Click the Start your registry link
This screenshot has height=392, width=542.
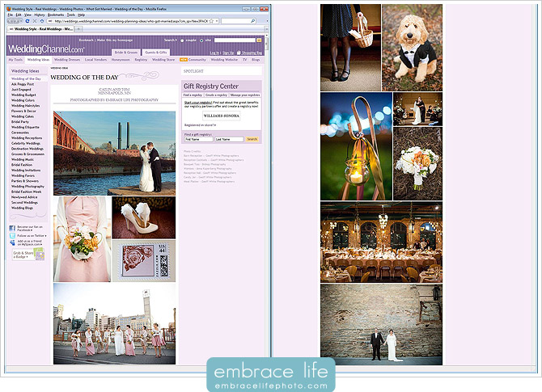tap(197, 103)
